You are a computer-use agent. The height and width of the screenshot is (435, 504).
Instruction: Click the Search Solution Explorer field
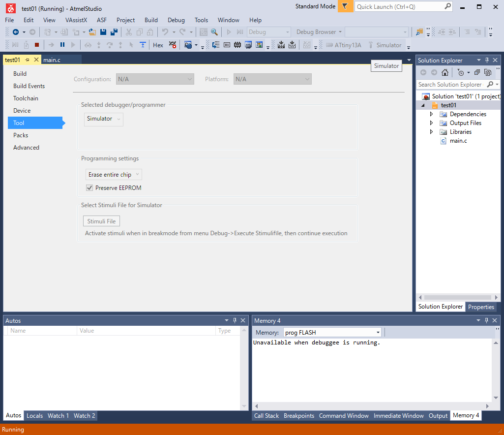pyautogui.click(x=450, y=84)
